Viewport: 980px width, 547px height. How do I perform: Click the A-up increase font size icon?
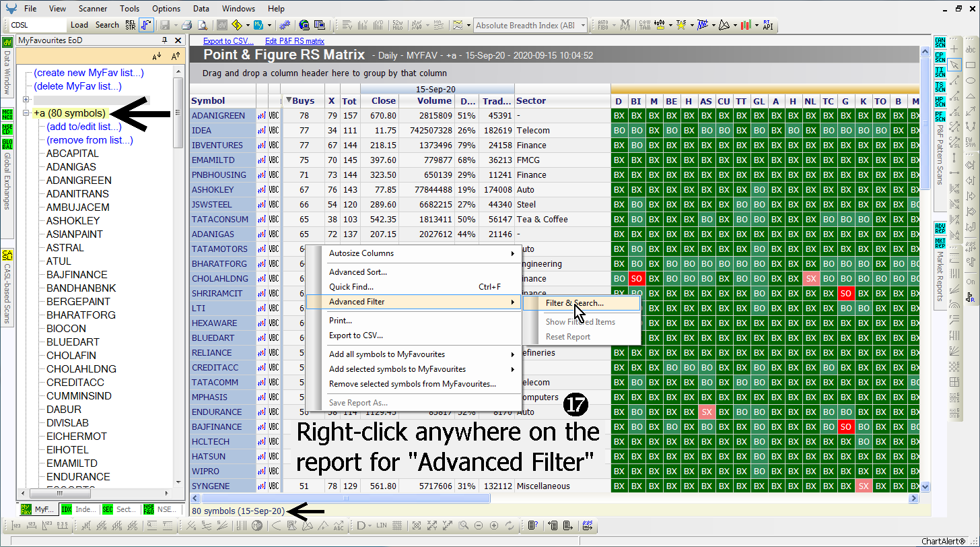tap(175, 57)
